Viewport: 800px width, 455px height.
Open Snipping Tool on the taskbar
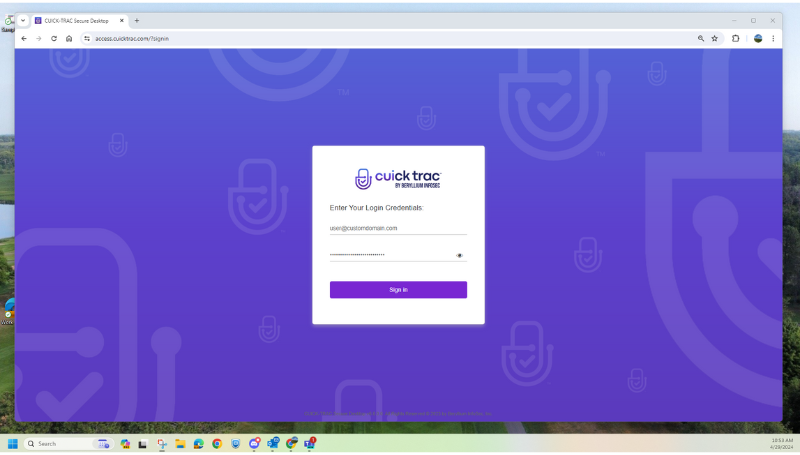click(162, 444)
